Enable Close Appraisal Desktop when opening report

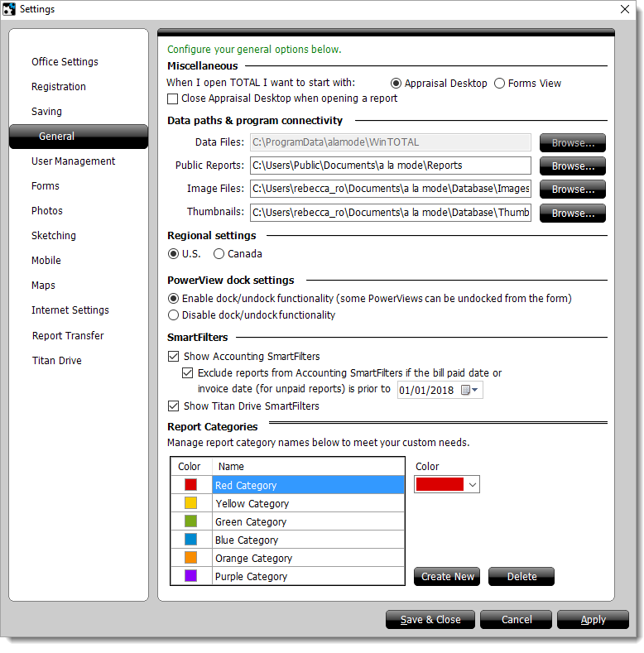tap(173, 98)
